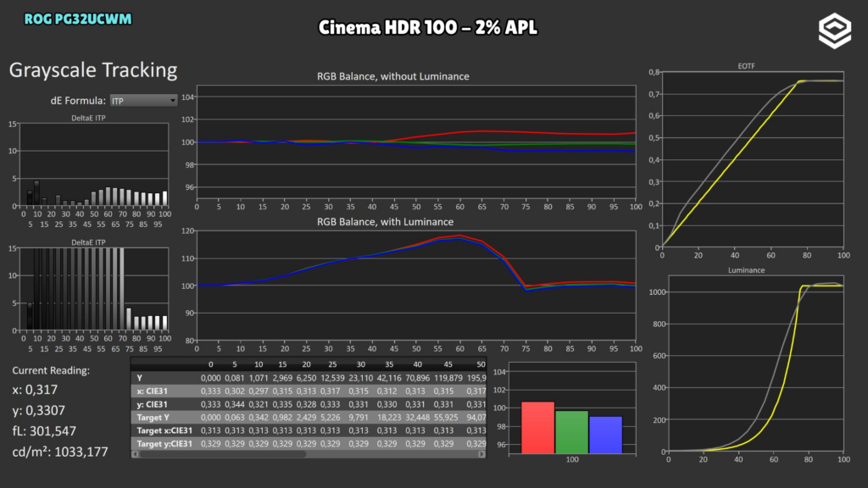This screenshot has height=488, width=868.
Task: Click the cd/m²: 1033,177 reading
Action: pyautogui.click(x=60, y=452)
